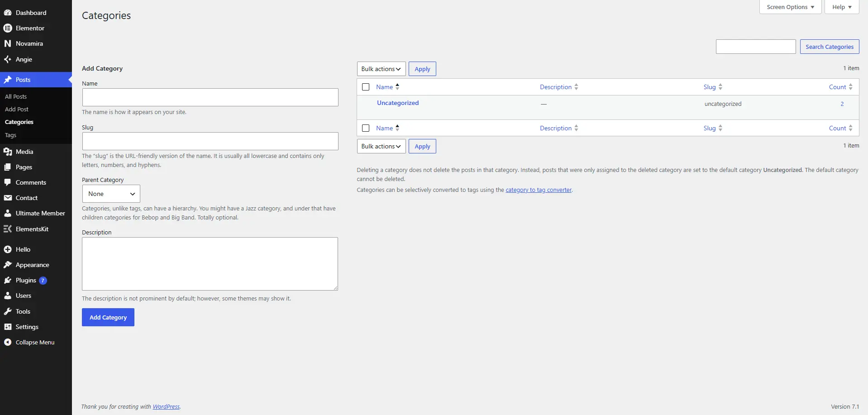The width and height of the screenshot is (868, 415).
Task: Click the Add Category button
Action: (x=108, y=317)
